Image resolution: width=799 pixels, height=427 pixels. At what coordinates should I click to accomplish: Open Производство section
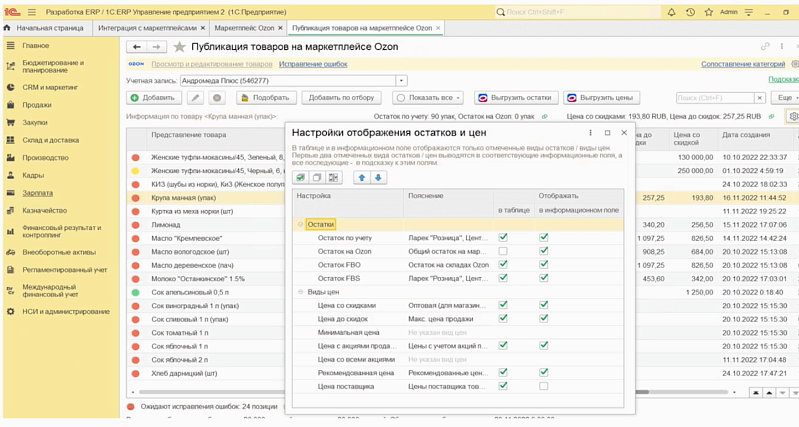point(45,157)
